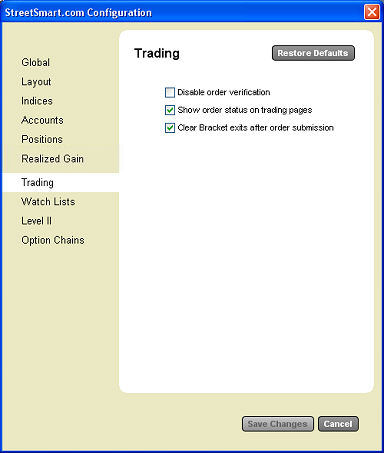Open Watch Lists settings
This screenshot has width=384, height=453.
(48, 202)
